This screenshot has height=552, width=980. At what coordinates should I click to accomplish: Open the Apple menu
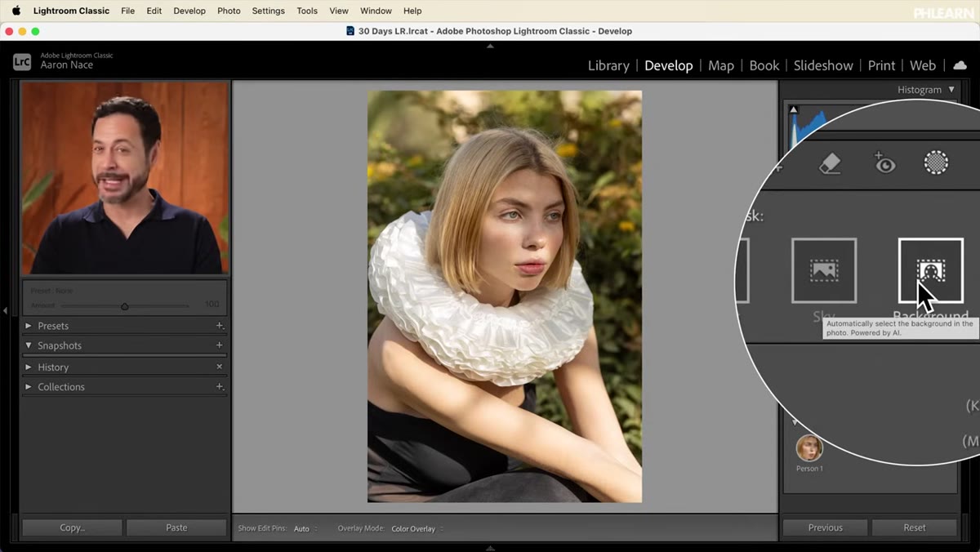click(16, 11)
